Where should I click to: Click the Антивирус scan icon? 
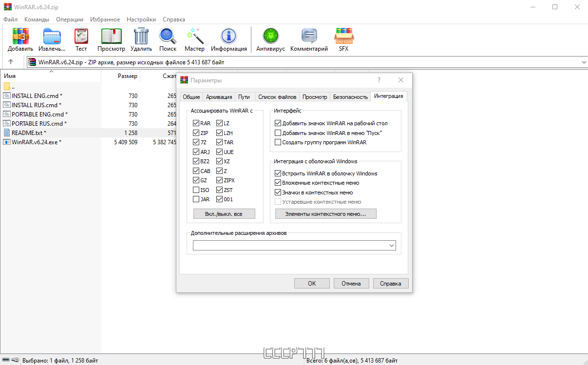(x=270, y=37)
